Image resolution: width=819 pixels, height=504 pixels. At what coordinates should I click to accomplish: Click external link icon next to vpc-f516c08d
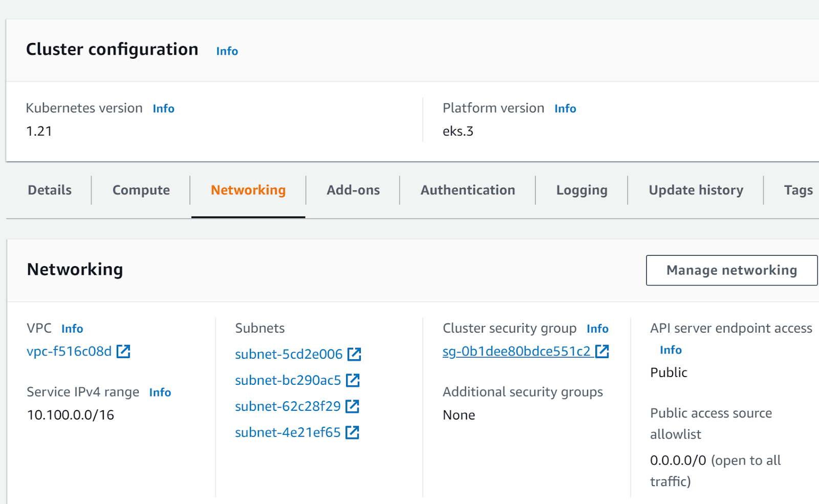coord(123,352)
